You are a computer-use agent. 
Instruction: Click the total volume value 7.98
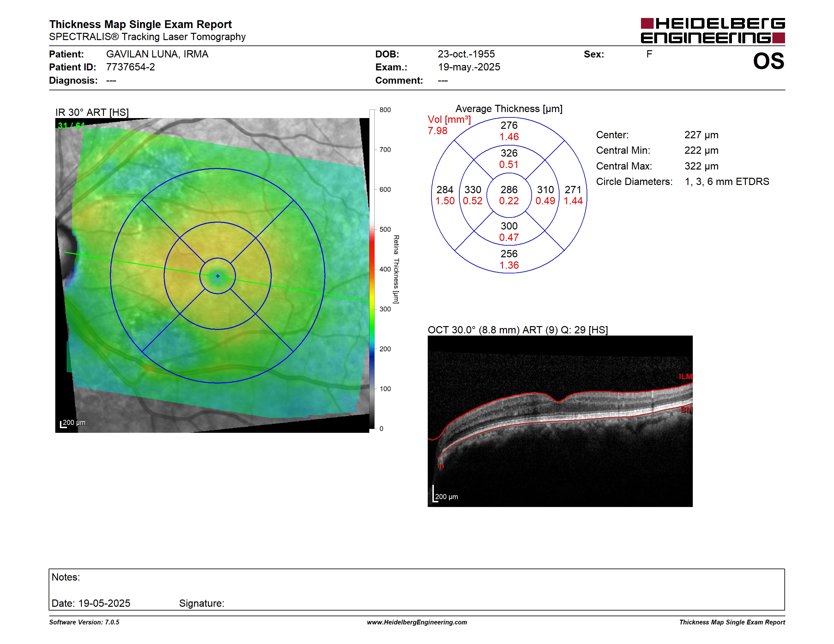click(x=438, y=131)
